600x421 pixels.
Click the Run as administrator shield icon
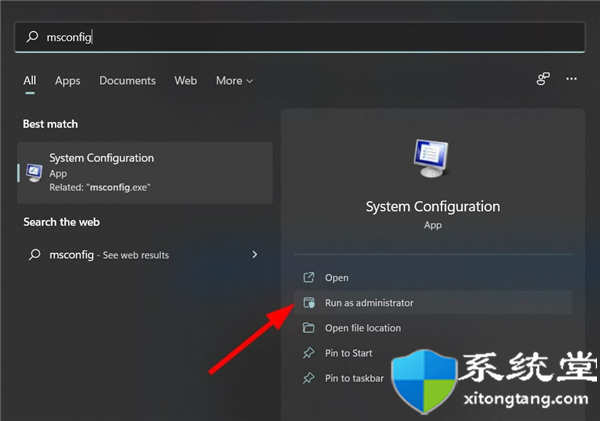[309, 302]
